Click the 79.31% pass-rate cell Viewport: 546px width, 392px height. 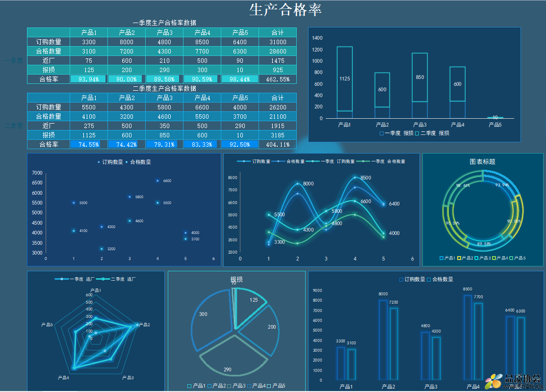point(164,144)
